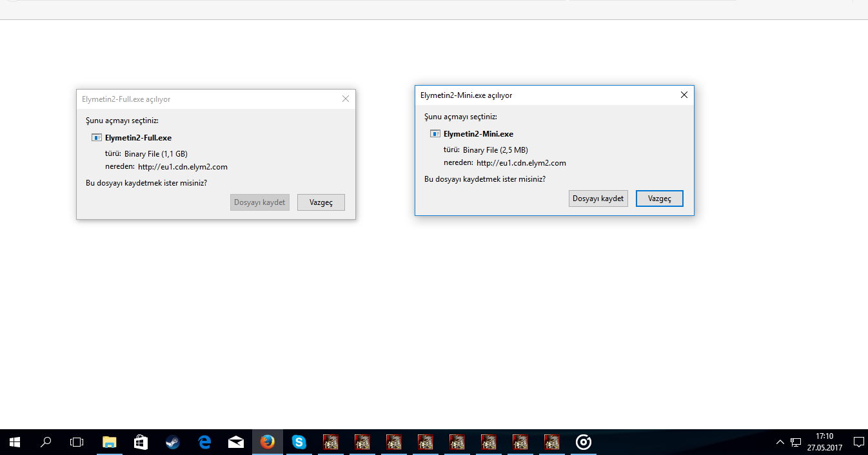Image resolution: width=868 pixels, height=455 pixels.
Task: Click the Elymetin2-Full.exe açılıyor title bar text
Action: tap(126, 99)
